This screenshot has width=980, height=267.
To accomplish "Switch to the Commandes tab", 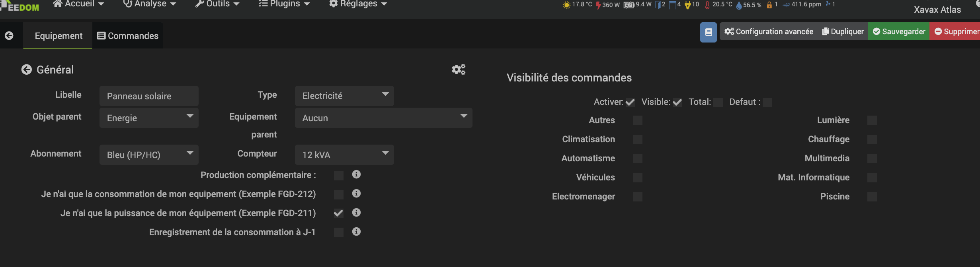I will pyautogui.click(x=128, y=36).
